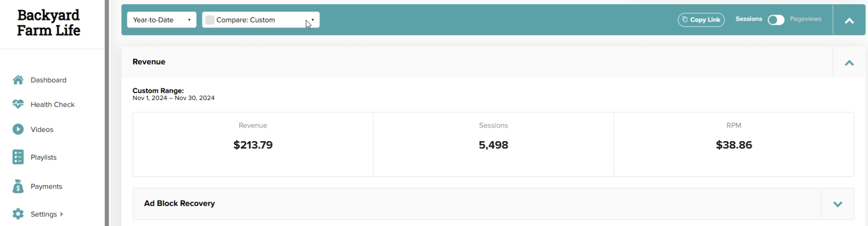Image resolution: width=868 pixels, height=226 pixels.
Task: Click the Backyard Farm Life logo
Action: [49, 23]
